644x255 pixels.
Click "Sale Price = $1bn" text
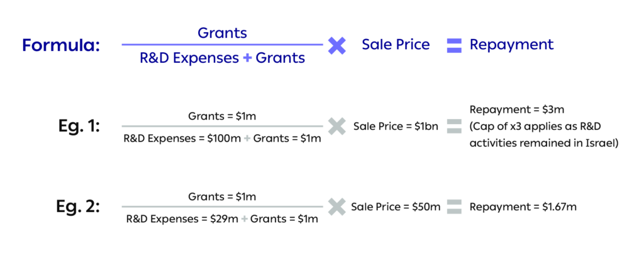395,126
